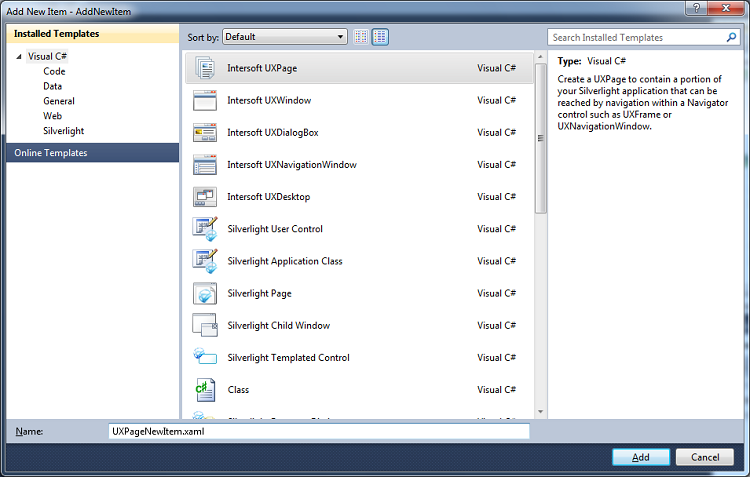
Task: Select the "Silverlight Templated Control" row text
Action: [288, 357]
